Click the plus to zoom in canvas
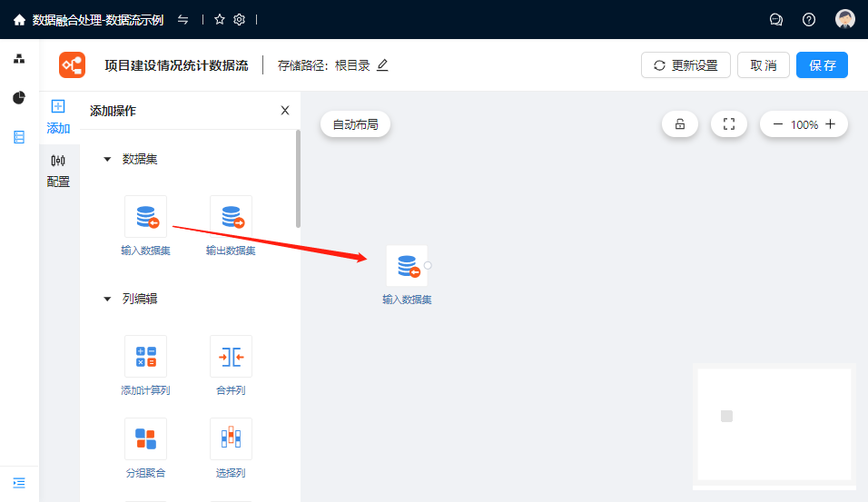868x502 pixels. 830,124
